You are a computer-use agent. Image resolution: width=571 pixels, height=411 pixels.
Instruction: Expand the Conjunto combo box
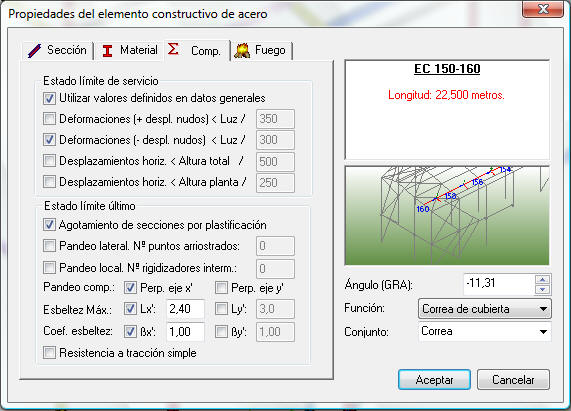(485, 331)
